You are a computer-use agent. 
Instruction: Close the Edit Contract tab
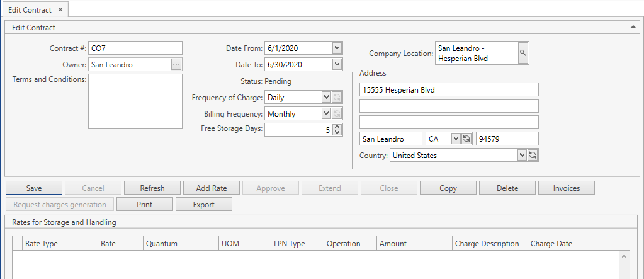(x=60, y=10)
